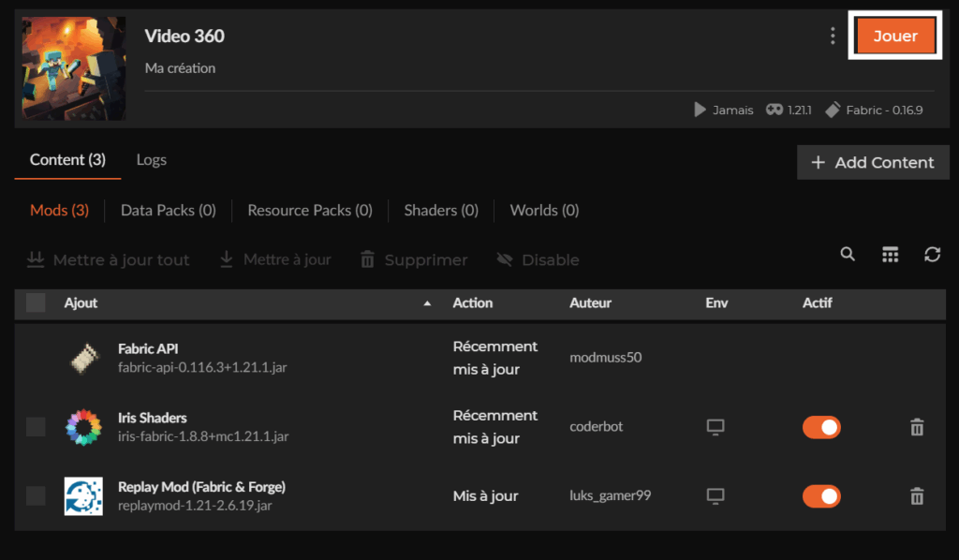
Task: Show the Shaders (0) category
Action: 441,211
